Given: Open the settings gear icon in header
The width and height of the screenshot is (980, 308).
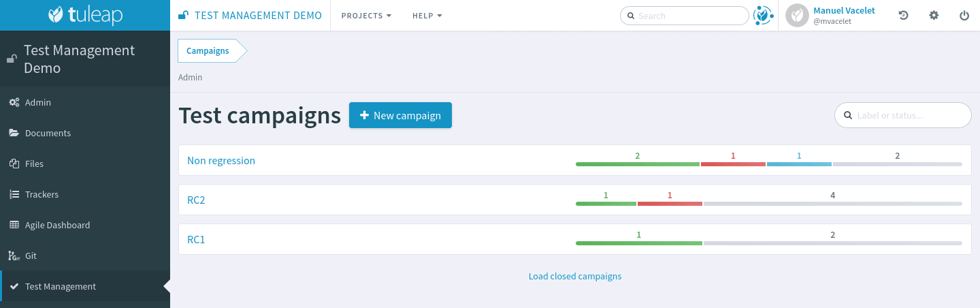Looking at the screenshot, I should [x=934, y=16].
